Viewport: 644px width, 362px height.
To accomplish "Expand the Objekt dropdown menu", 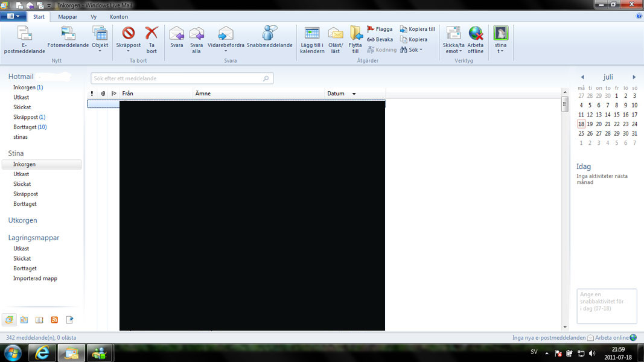I will pyautogui.click(x=100, y=52).
